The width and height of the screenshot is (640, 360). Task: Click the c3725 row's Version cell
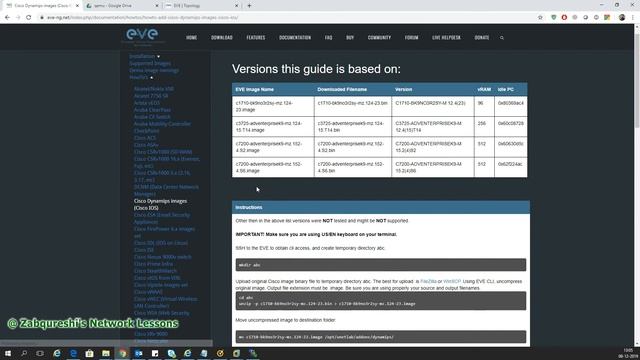tap(433, 127)
